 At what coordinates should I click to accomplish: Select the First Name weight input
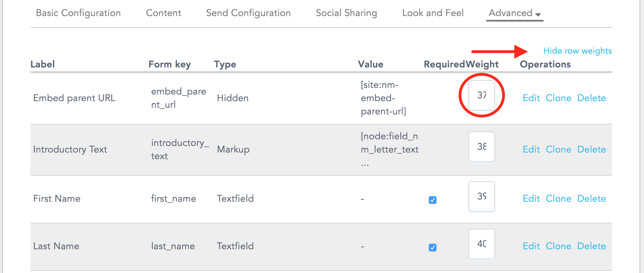(x=481, y=196)
